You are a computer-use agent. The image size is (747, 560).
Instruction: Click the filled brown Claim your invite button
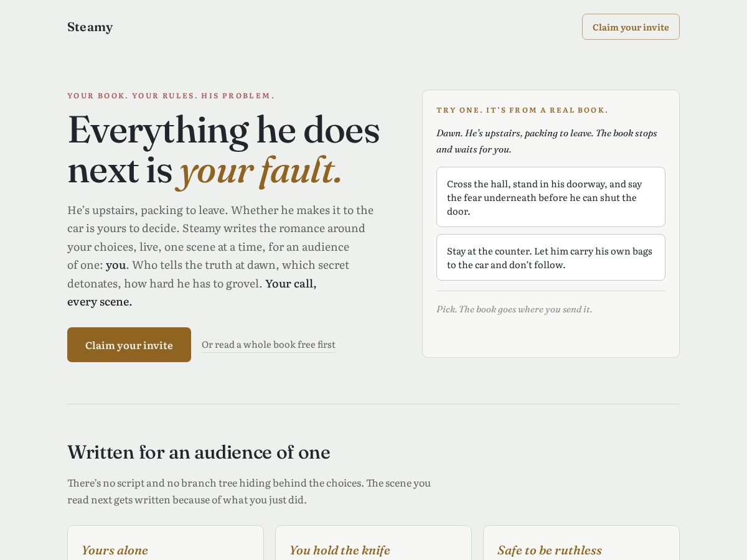(129, 345)
